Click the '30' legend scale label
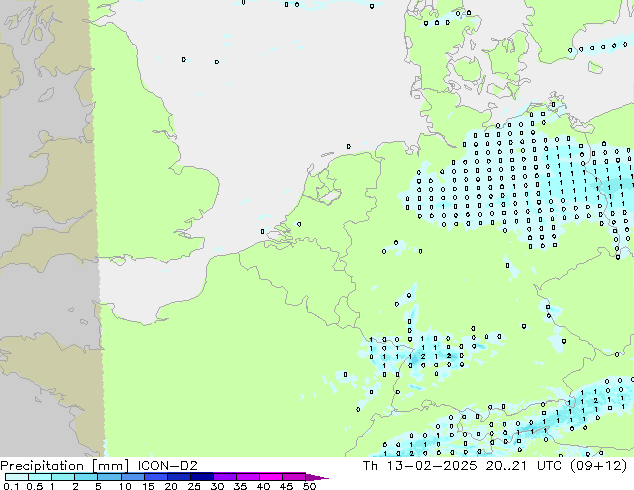 [217, 486]
